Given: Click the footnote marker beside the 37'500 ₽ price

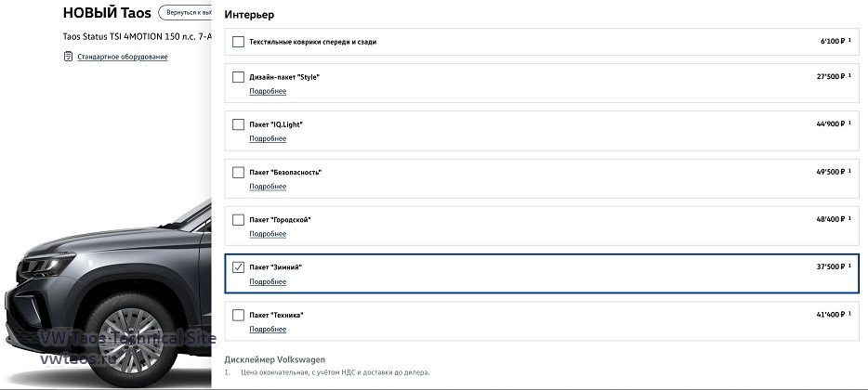Looking at the screenshot, I should click(x=849, y=266).
